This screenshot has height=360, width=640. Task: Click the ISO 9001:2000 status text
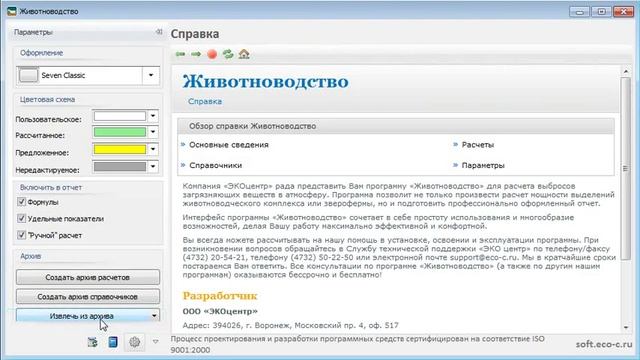pyautogui.click(x=358, y=344)
